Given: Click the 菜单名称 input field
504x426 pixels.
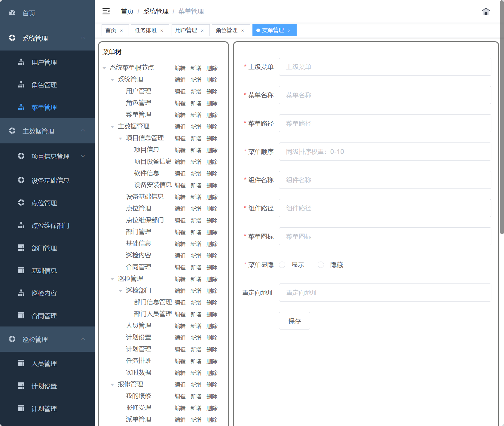Looking at the screenshot, I should click(385, 95).
